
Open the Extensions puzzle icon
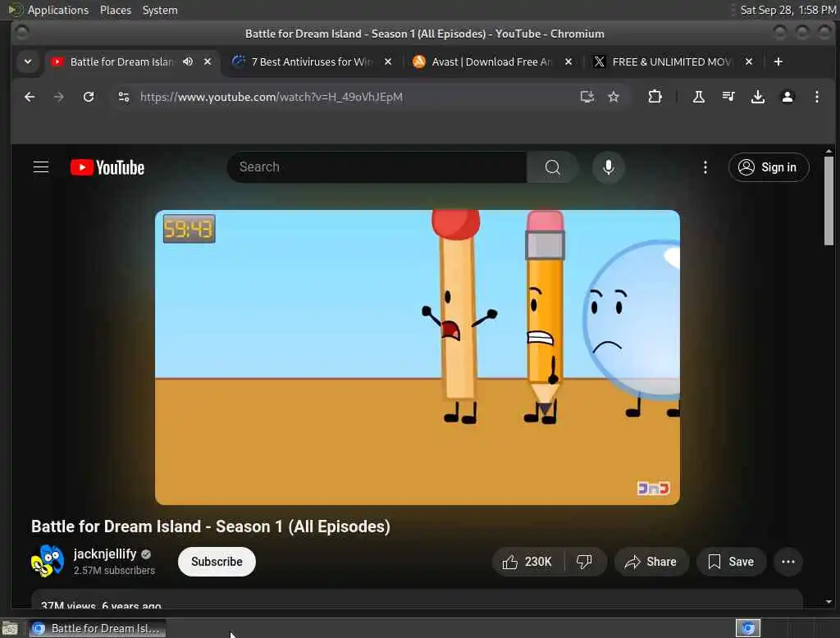(x=655, y=97)
